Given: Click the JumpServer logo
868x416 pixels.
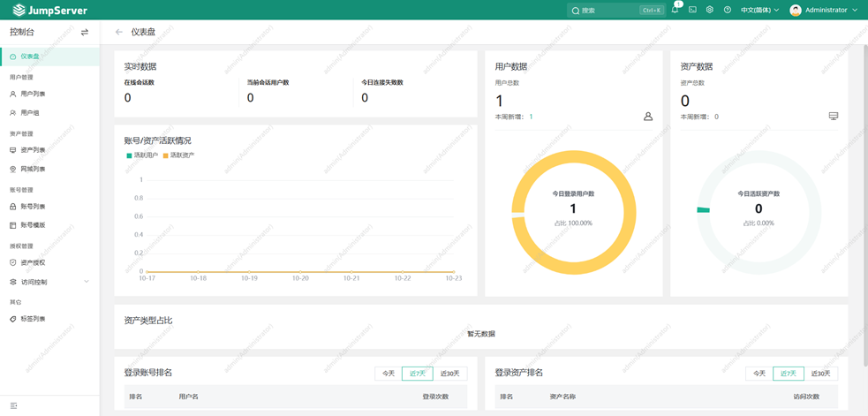Looking at the screenshot, I should click(49, 11).
